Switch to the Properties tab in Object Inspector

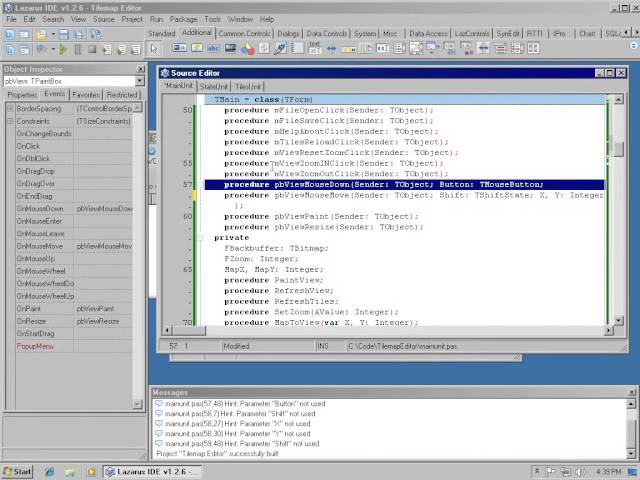click(x=22, y=95)
